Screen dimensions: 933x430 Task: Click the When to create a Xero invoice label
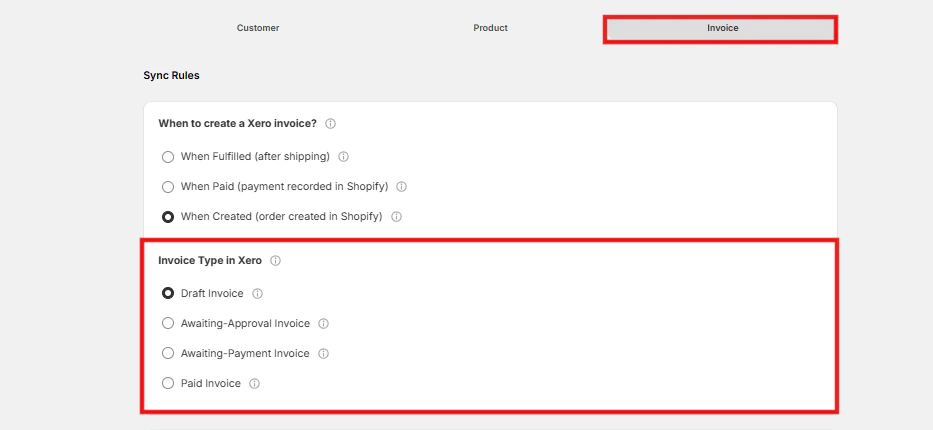tap(238, 124)
